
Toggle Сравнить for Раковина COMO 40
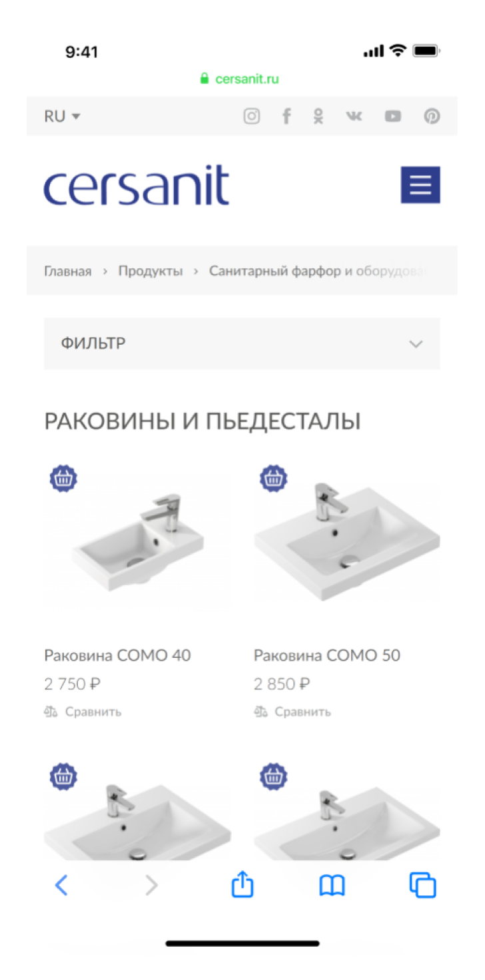83,712
